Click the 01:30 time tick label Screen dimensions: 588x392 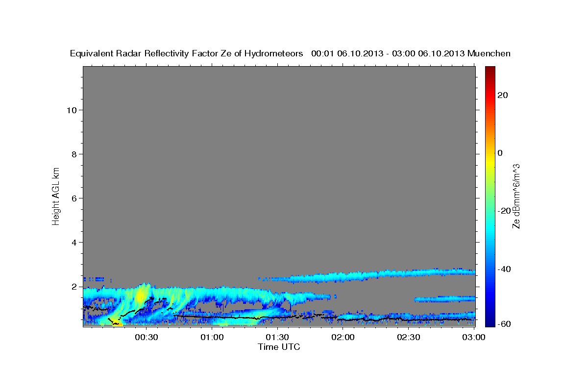pos(278,337)
